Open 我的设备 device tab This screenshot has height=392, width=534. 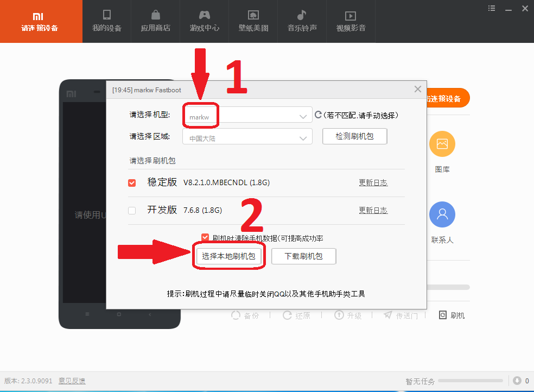click(x=107, y=21)
